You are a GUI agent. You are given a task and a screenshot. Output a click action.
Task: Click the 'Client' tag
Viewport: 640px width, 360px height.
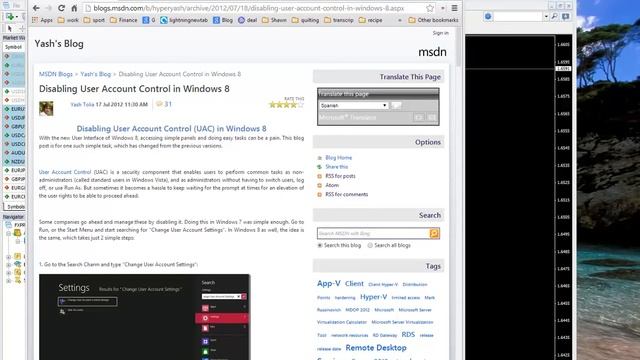(x=354, y=283)
